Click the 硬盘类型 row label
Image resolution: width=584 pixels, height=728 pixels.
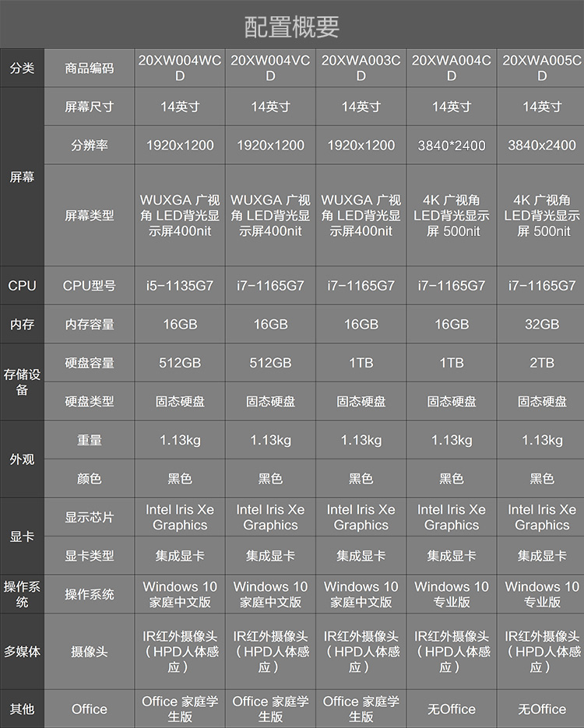point(89,401)
